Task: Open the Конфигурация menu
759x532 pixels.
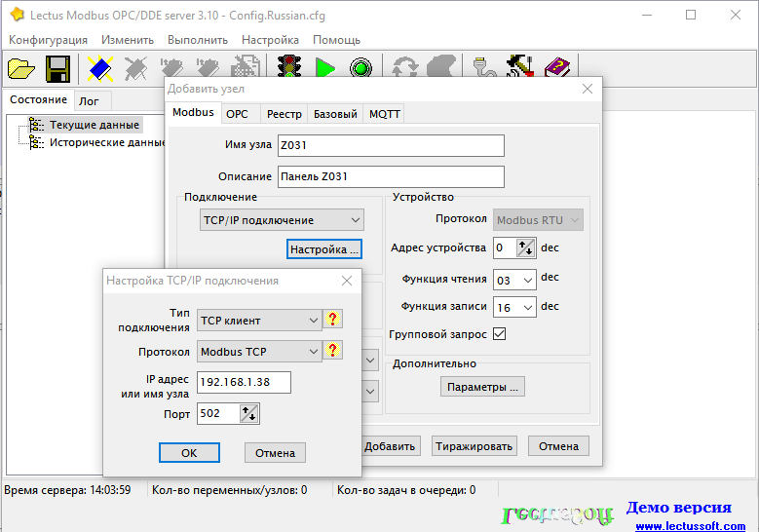Action: point(48,40)
